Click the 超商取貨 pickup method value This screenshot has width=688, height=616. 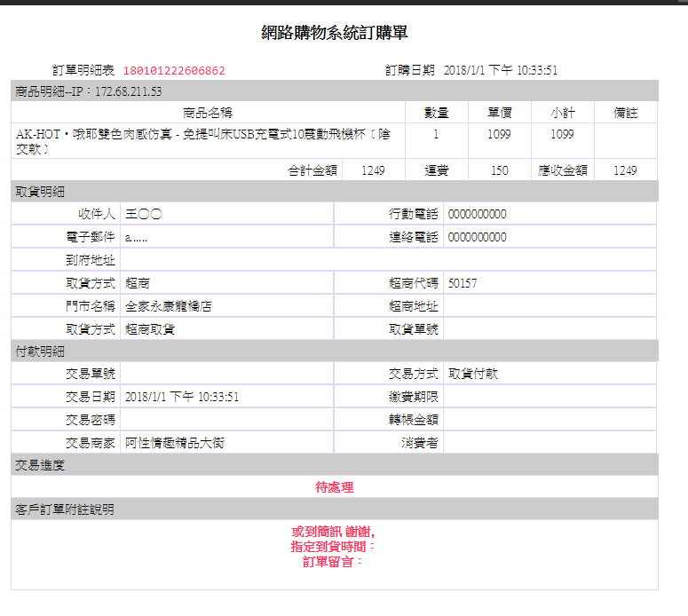click(x=150, y=329)
